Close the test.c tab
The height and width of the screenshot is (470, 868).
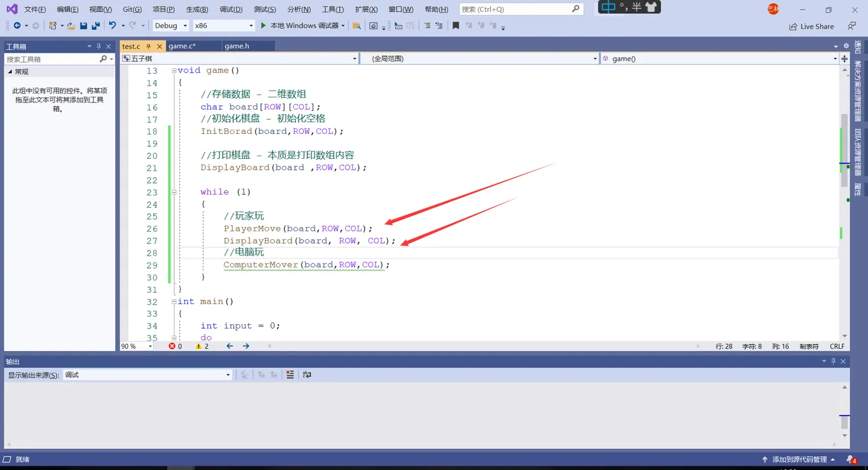coord(159,47)
